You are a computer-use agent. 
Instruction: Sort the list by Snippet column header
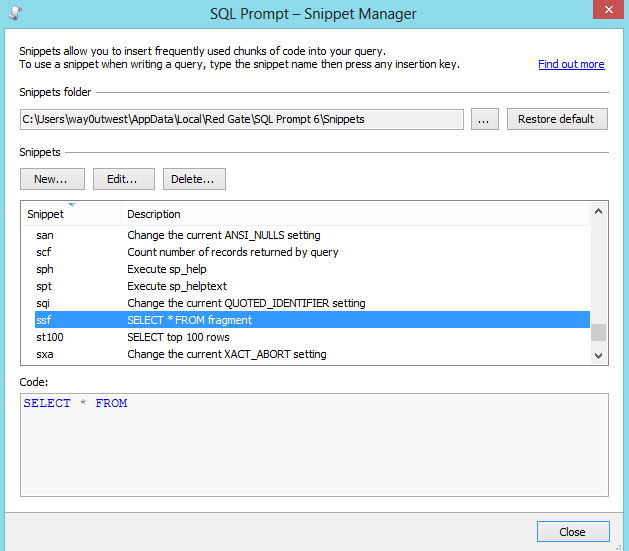(70, 214)
